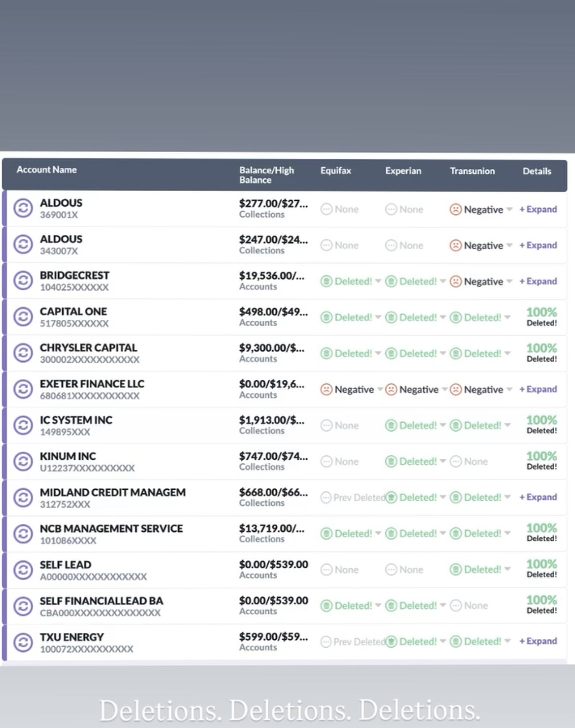The image size is (575, 728).
Task: Expand the TXU ENERGY account details
Action: point(538,641)
